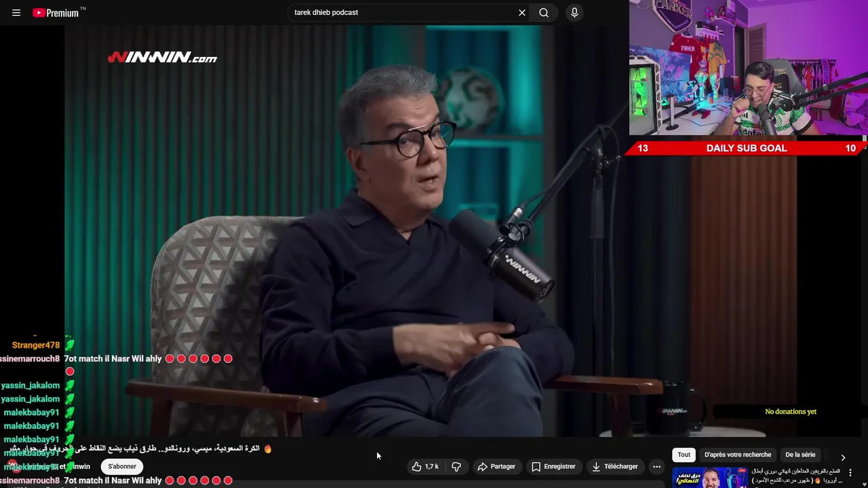This screenshot has width=868, height=488.
Task: Dislike the video with thumbs-down icon
Action: (456, 466)
